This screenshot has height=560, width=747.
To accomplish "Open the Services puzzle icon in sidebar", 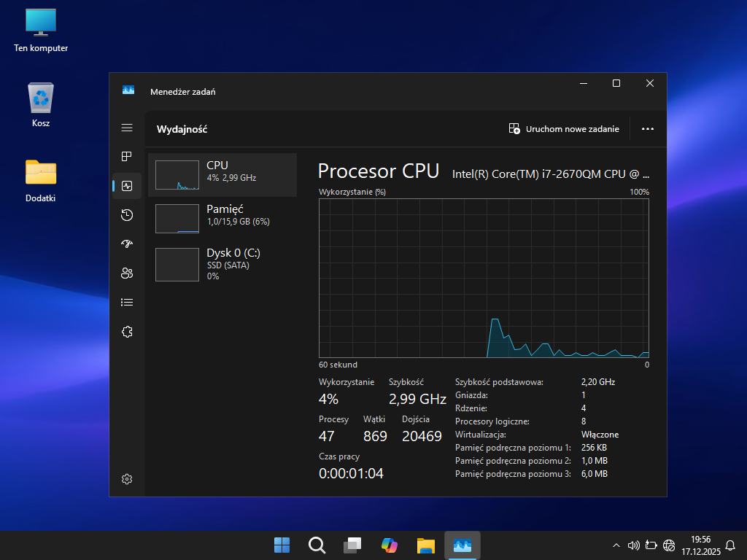I will 127,332.
